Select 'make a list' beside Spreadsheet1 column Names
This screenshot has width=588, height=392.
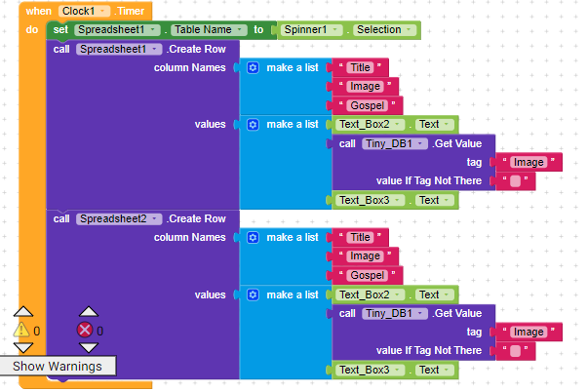point(293,68)
